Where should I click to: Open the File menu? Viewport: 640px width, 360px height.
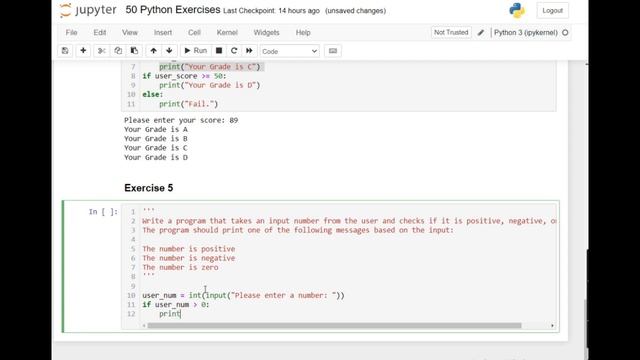tap(71, 33)
